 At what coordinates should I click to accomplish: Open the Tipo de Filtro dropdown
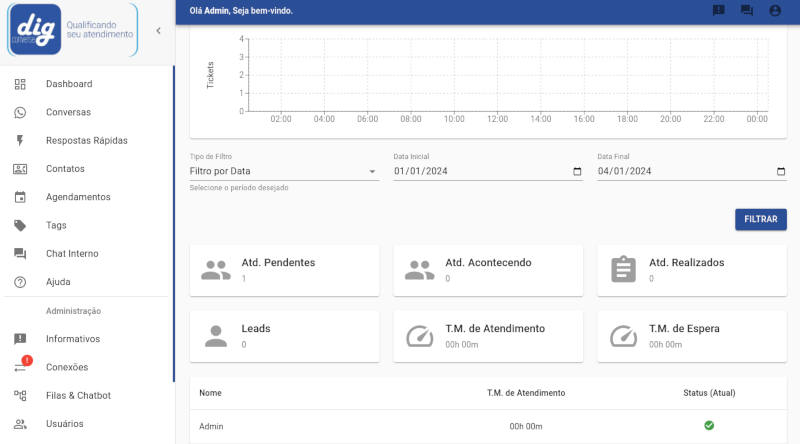pyautogui.click(x=284, y=171)
